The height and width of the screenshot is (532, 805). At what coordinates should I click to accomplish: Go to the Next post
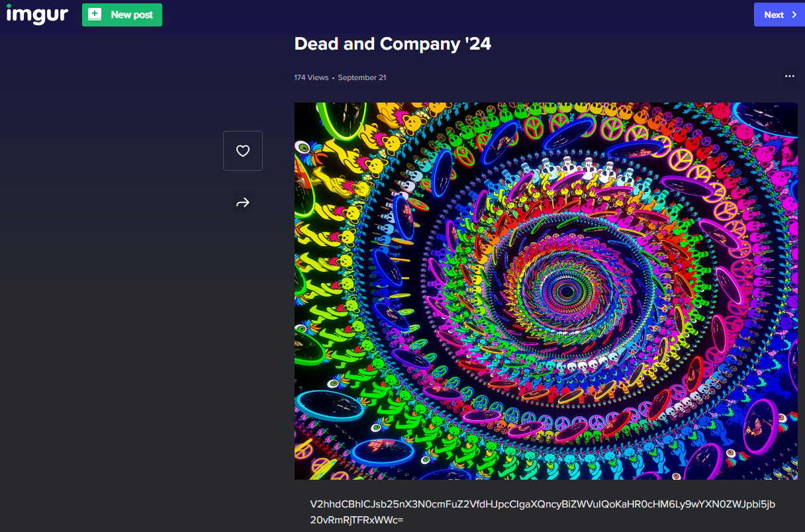tap(779, 15)
